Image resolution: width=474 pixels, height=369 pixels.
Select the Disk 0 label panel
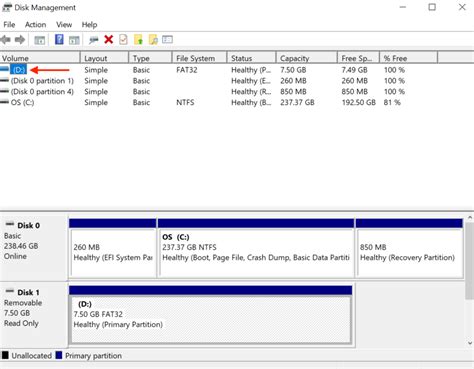pos(34,247)
